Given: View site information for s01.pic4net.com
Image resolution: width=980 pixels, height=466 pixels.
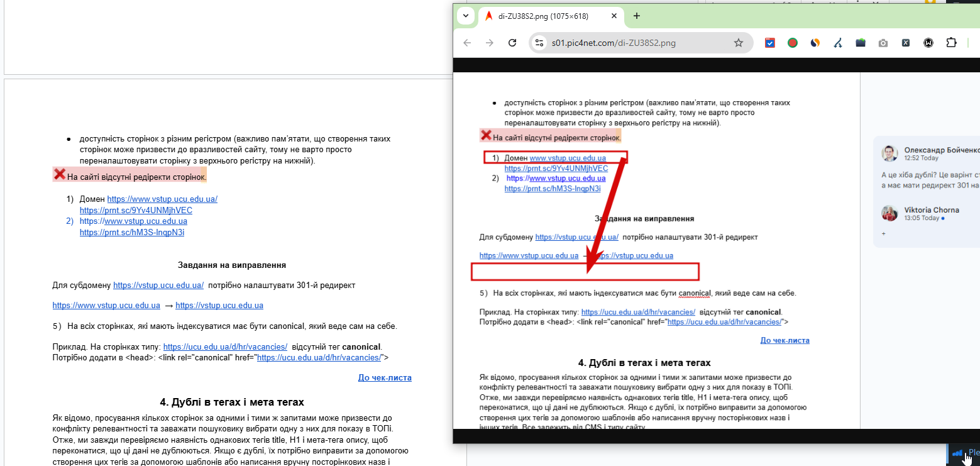Looking at the screenshot, I should tap(539, 43).
